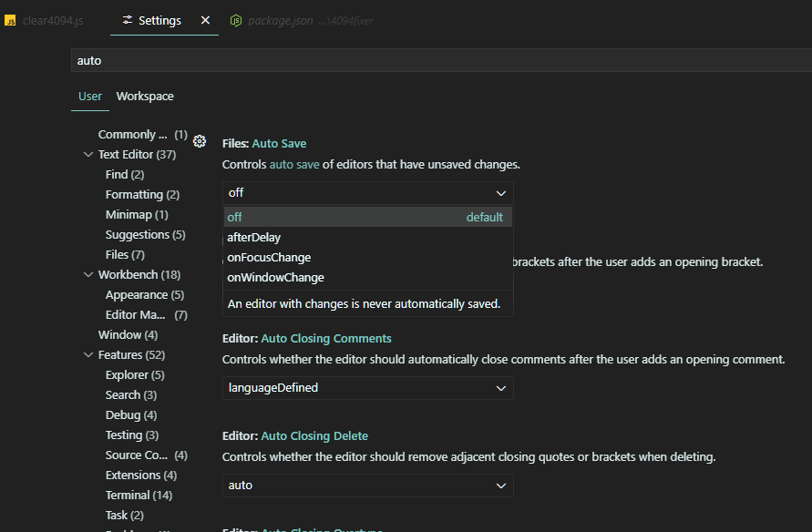Click the JS file icon of clear4094.js tab
Viewport: 812px width, 532px height.
pos(10,20)
